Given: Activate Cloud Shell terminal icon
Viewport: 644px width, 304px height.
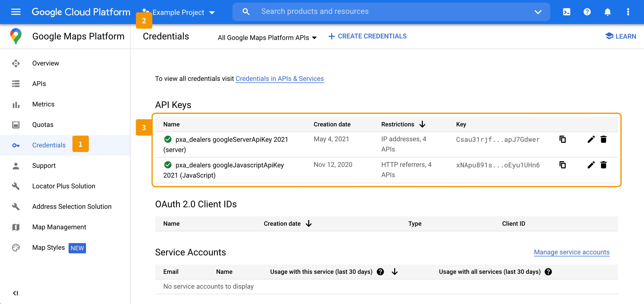Looking at the screenshot, I should click(x=566, y=12).
